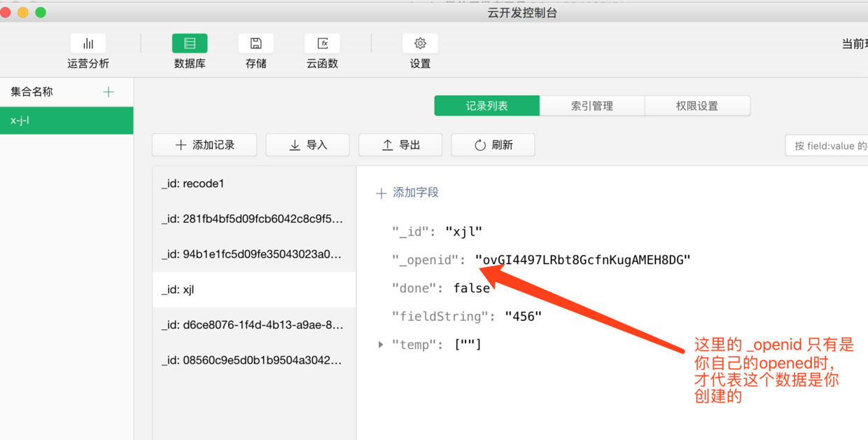Click the fieldString value "456"
Viewport: 868px width, 440px height.
click(x=523, y=317)
